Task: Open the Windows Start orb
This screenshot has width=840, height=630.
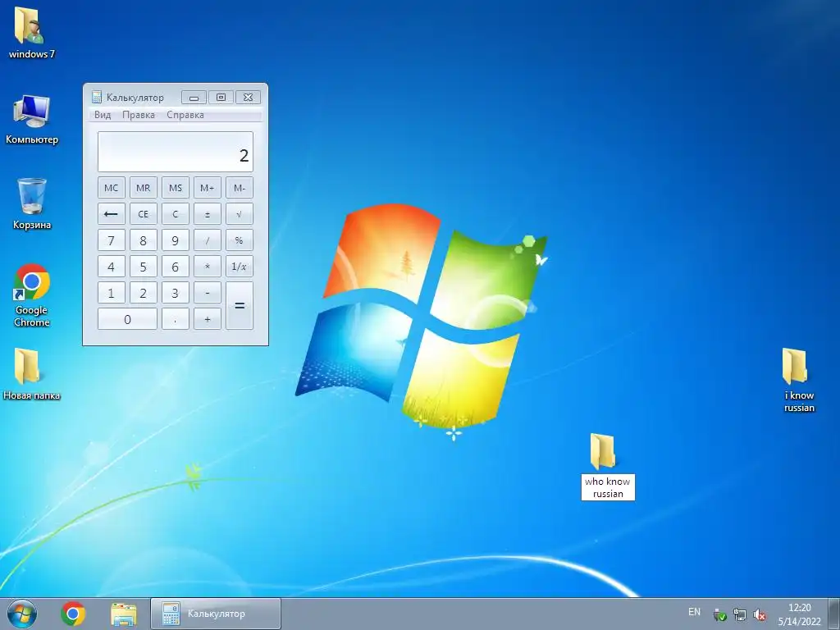Action: [22, 614]
